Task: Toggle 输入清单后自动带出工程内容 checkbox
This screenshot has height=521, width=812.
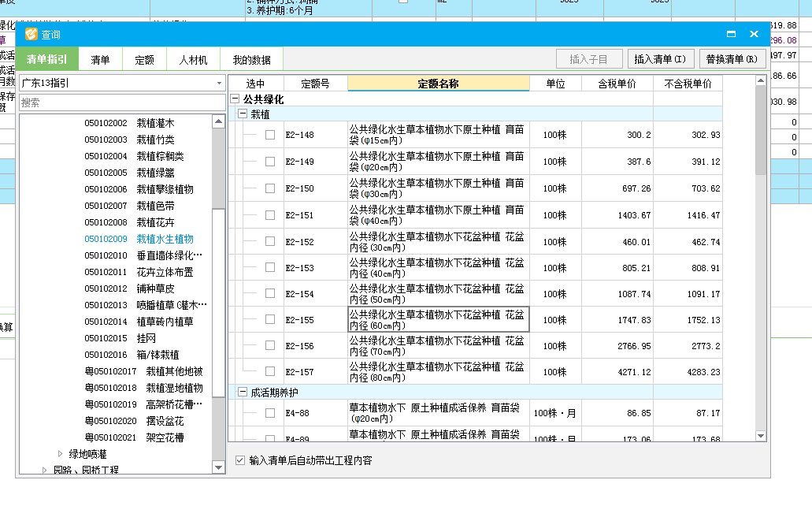Action: point(239,460)
